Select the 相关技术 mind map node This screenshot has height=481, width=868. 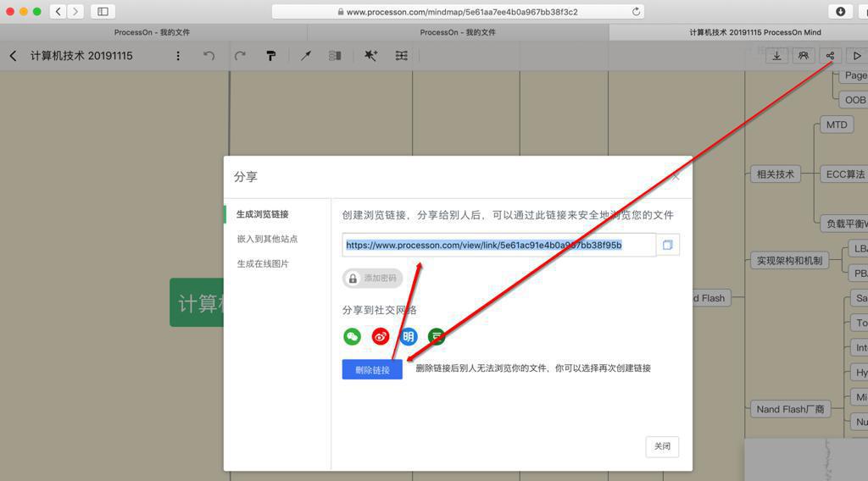coord(775,174)
